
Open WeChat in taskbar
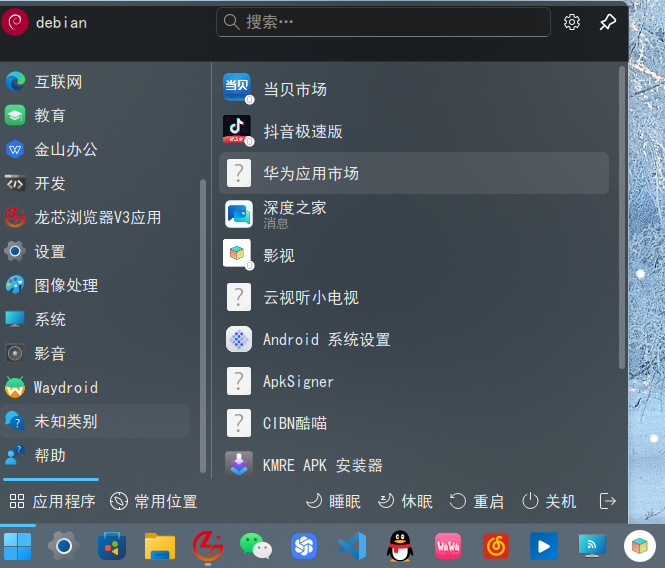click(256, 546)
